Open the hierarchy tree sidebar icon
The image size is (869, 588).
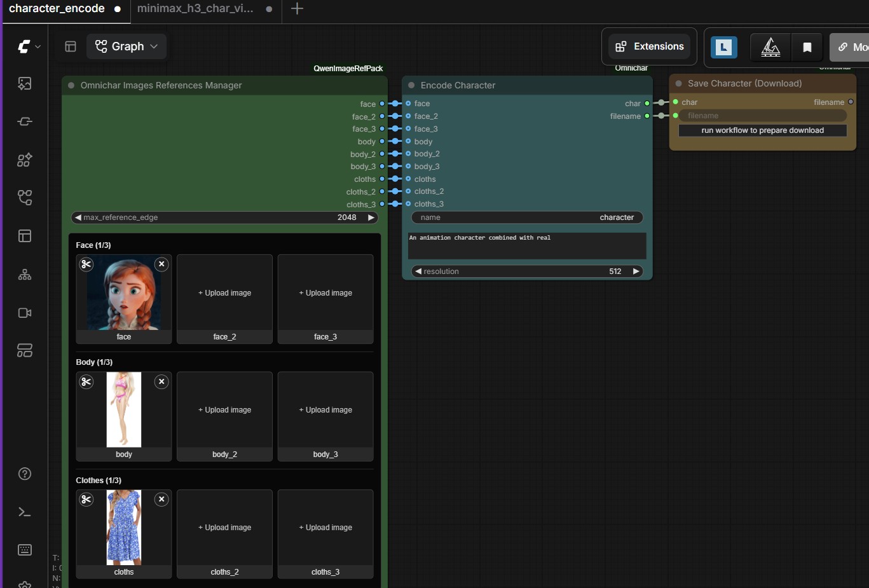click(x=25, y=275)
